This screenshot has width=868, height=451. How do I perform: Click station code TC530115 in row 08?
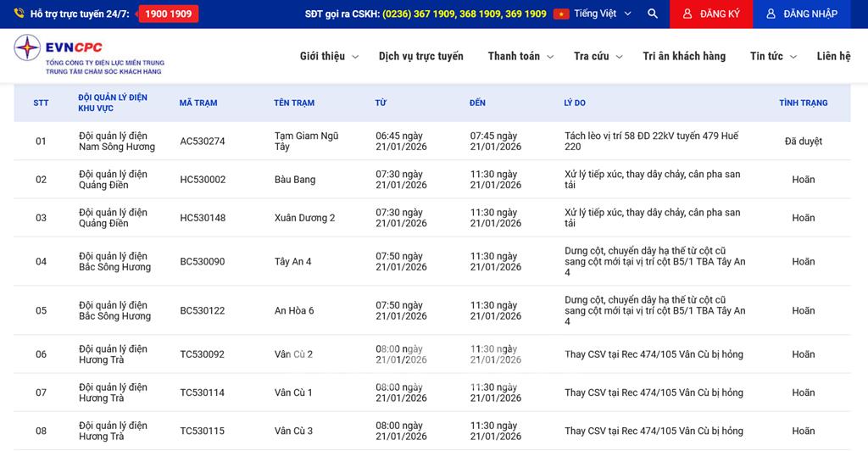[x=203, y=432]
